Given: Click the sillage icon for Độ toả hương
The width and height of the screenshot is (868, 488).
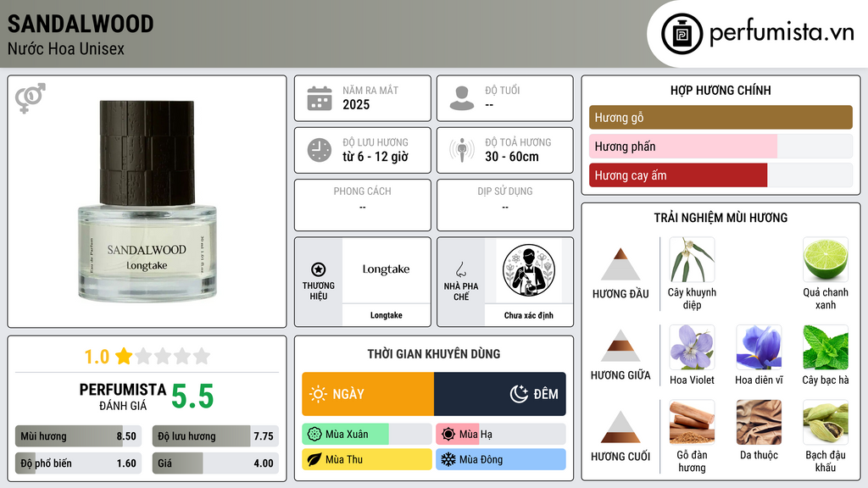Looking at the screenshot, I should 462,150.
